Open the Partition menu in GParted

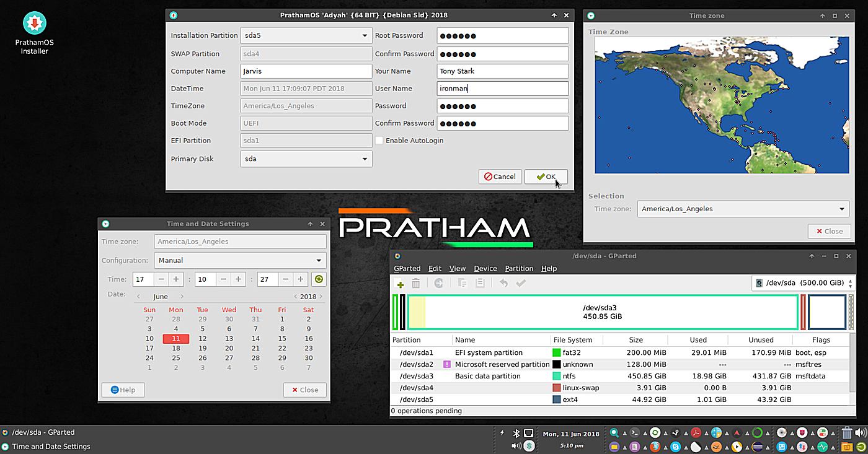[519, 269]
